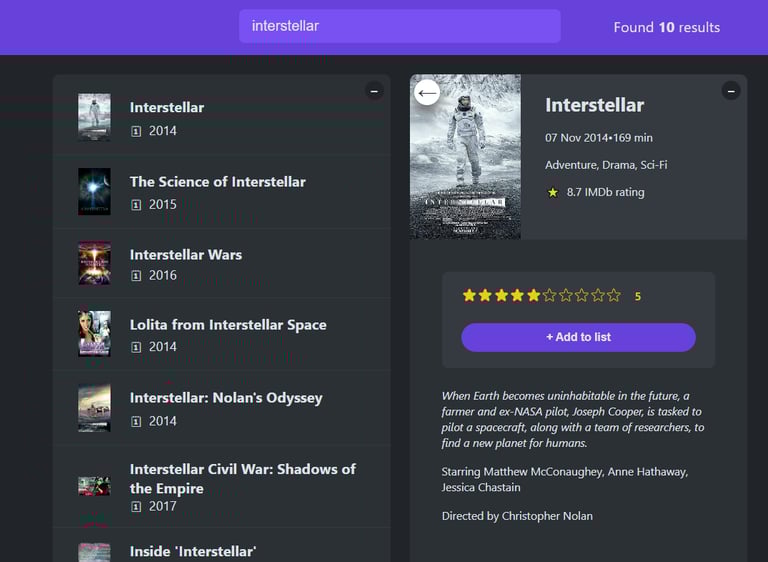Screen dimensions: 768x562
Task: Set rating to five stars
Action: 533,295
